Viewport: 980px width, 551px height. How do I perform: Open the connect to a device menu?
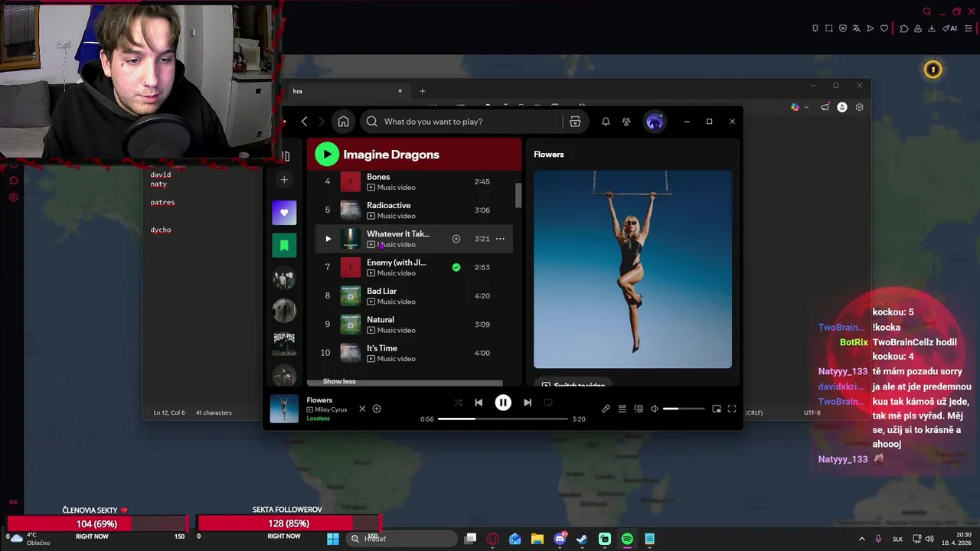click(x=639, y=409)
